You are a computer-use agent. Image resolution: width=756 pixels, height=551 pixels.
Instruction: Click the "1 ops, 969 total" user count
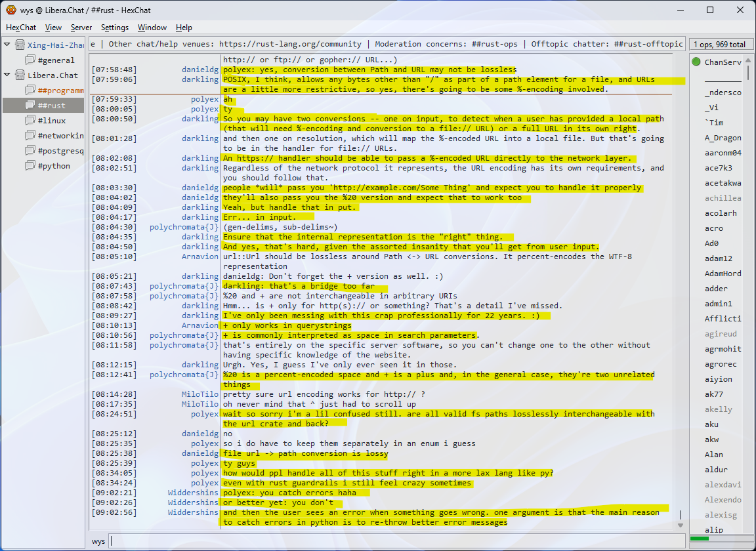719,45
